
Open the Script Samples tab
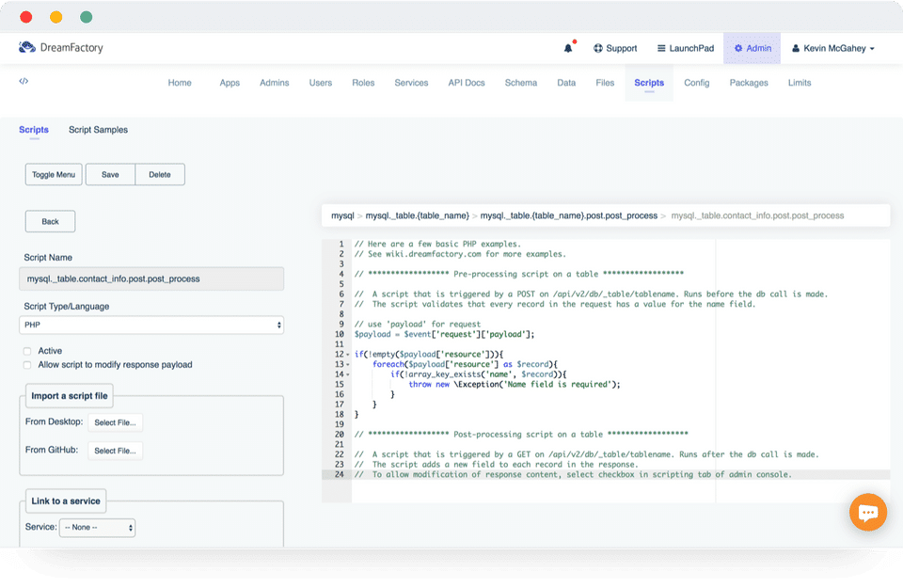coord(98,130)
